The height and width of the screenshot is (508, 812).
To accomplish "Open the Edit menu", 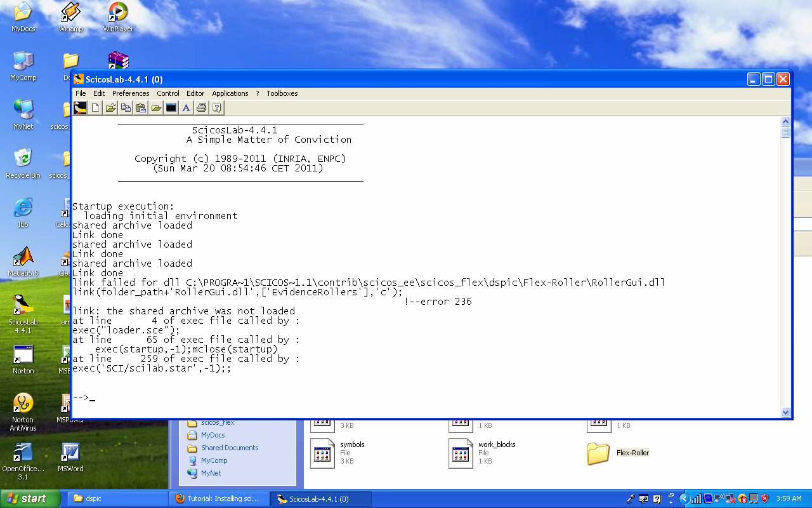I will tap(99, 93).
